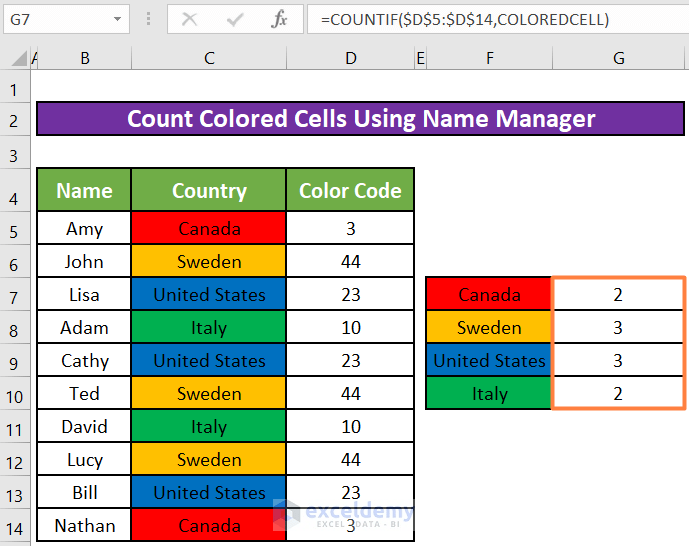Viewport: 689px width, 546px height.
Task: Select column C header
Action: point(209,58)
